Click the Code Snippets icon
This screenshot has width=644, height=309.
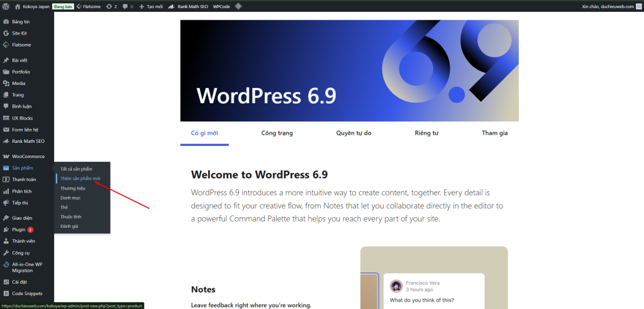pos(6,294)
